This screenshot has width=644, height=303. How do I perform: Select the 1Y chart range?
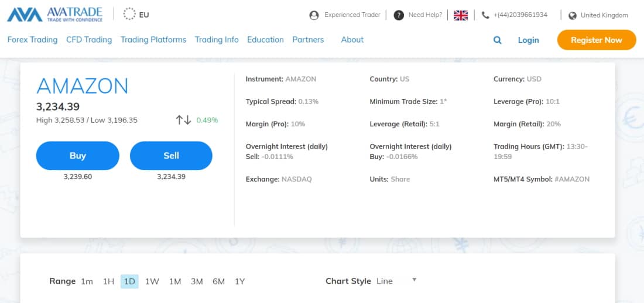pos(240,282)
